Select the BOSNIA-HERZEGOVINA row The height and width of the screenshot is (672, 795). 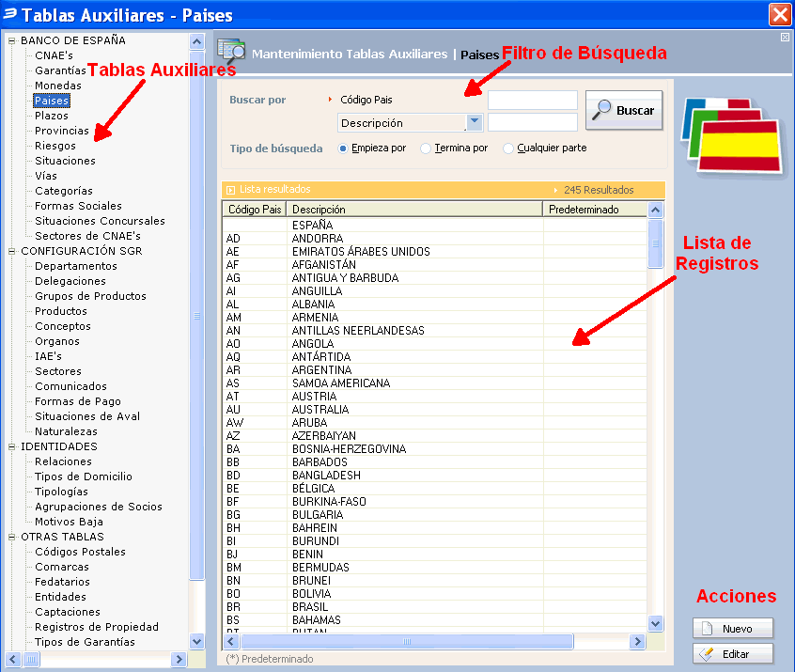[434, 449]
